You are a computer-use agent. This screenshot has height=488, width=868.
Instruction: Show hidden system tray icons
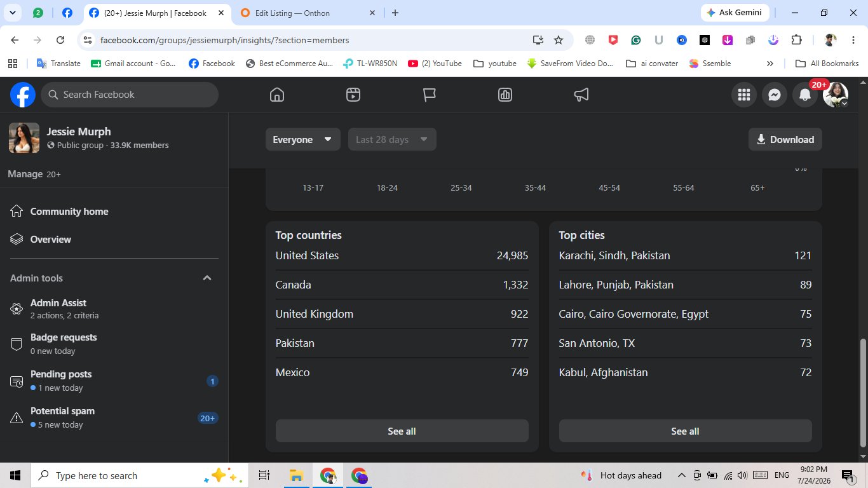[x=681, y=475]
